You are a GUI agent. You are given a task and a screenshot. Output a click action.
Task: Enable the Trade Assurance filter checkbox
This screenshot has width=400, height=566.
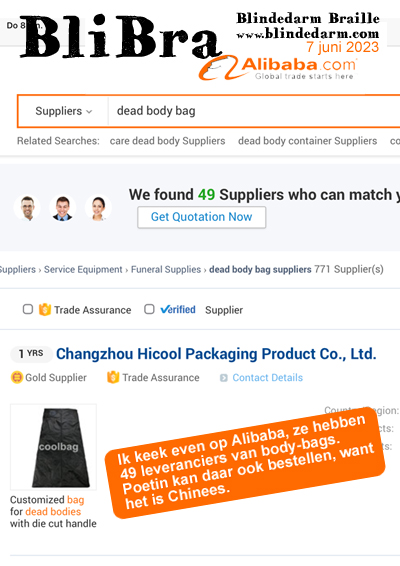point(28,309)
